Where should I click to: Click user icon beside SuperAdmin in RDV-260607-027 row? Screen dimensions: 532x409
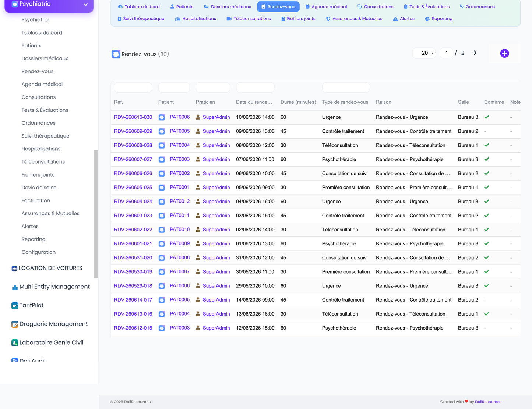click(x=198, y=159)
